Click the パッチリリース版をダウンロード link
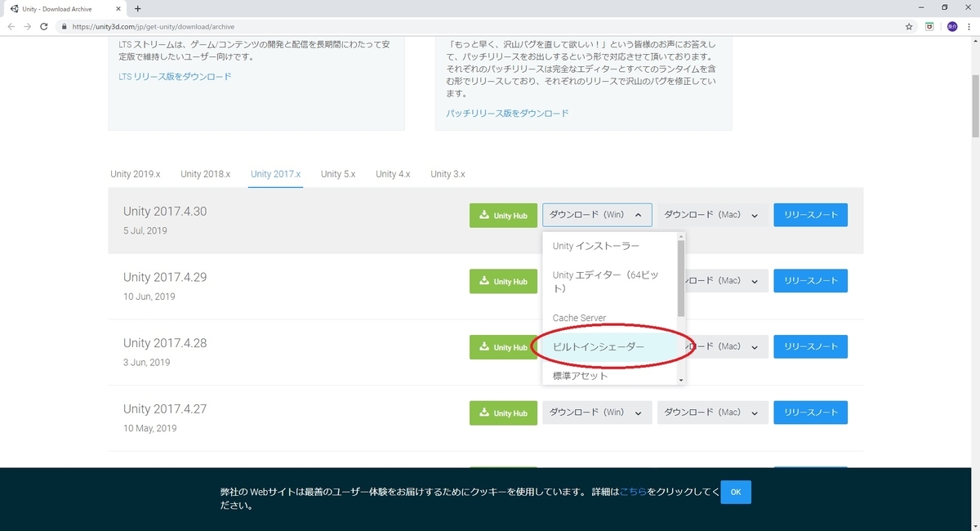 click(507, 113)
